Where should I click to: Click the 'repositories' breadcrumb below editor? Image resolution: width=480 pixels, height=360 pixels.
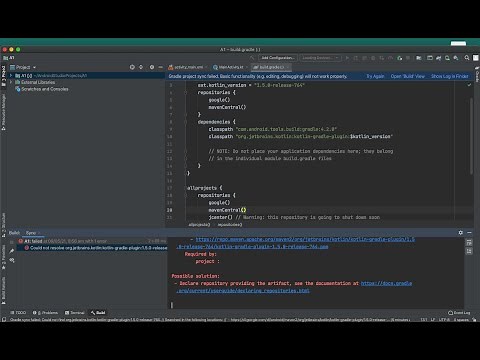pos(230,225)
